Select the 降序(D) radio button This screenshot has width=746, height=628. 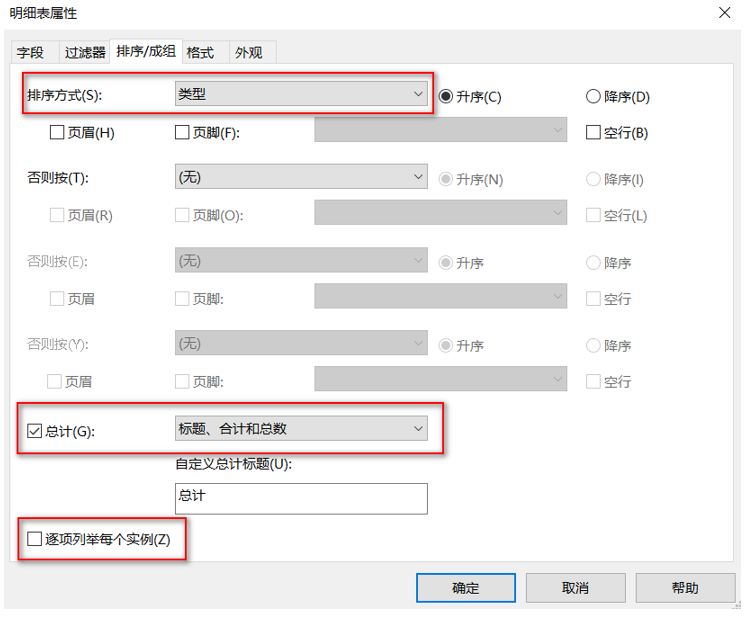(593, 97)
